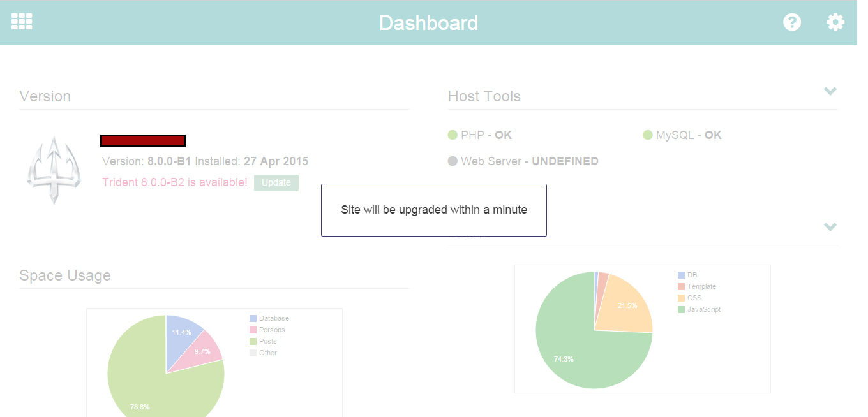
Task: Collapse the Host Tools section chevron
Action: pos(830,91)
